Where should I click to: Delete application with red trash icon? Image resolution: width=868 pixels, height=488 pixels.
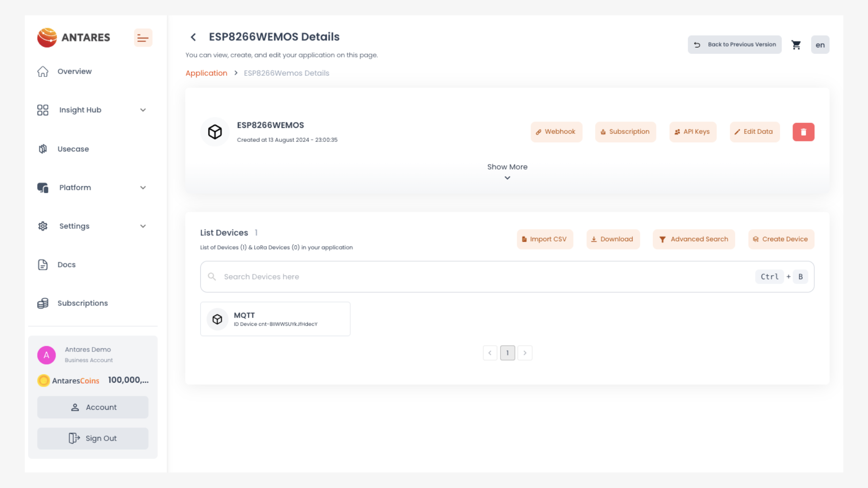click(x=803, y=132)
